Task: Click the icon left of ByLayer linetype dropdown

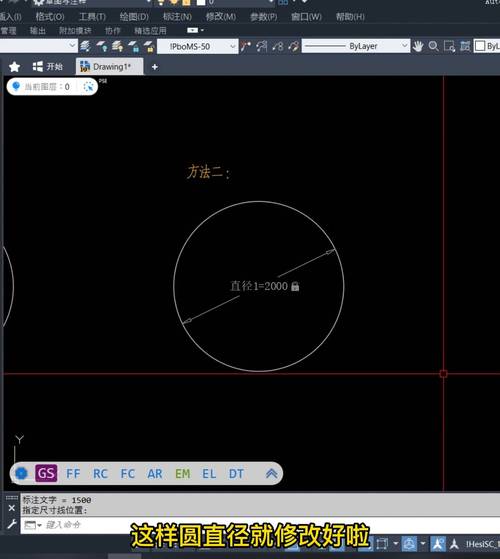Action: coord(294,46)
